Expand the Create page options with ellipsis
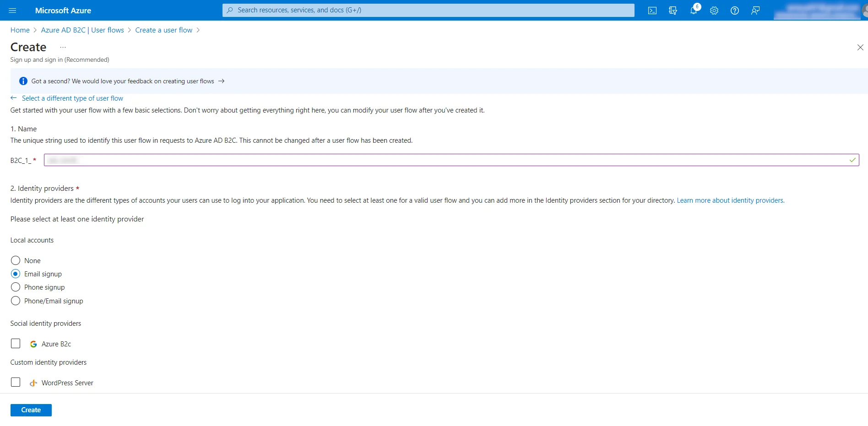Image resolution: width=868 pixels, height=426 pixels. [x=63, y=47]
